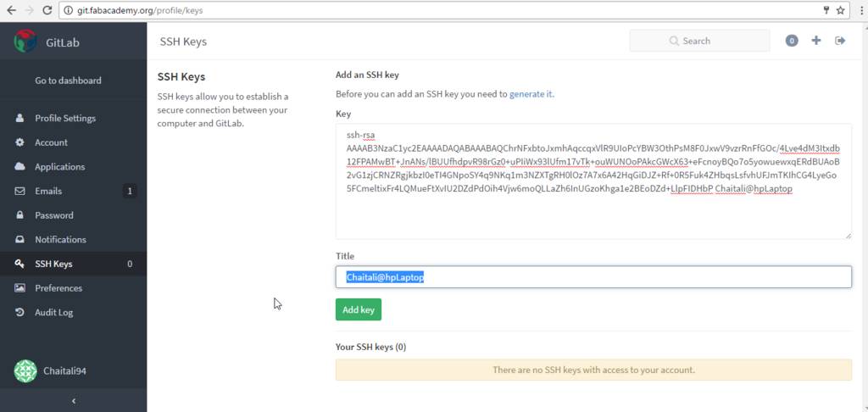Collapse the sidebar with chevron
The image size is (868, 412).
pyautogui.click(x=73, y=400)
